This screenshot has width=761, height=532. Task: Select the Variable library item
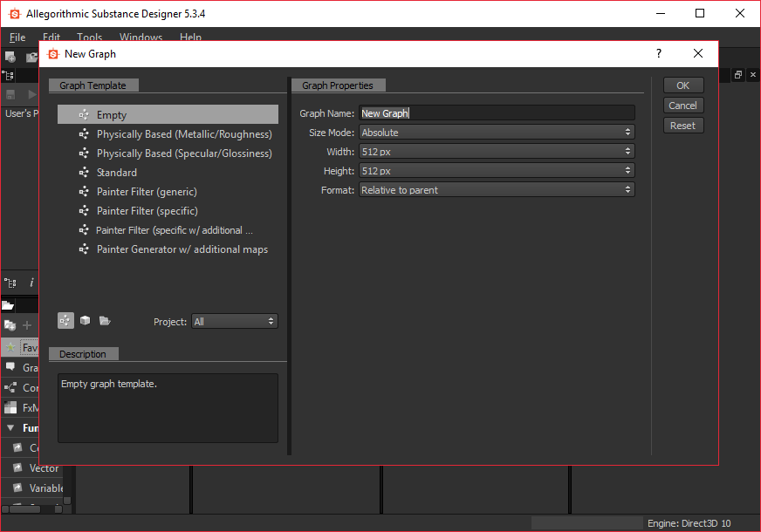tap(32, 488)
